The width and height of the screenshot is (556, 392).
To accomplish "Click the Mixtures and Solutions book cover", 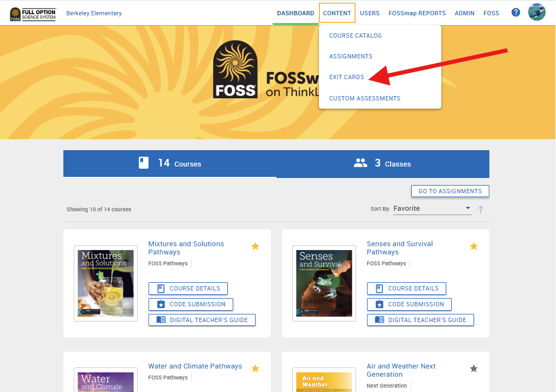I will 105,283.
